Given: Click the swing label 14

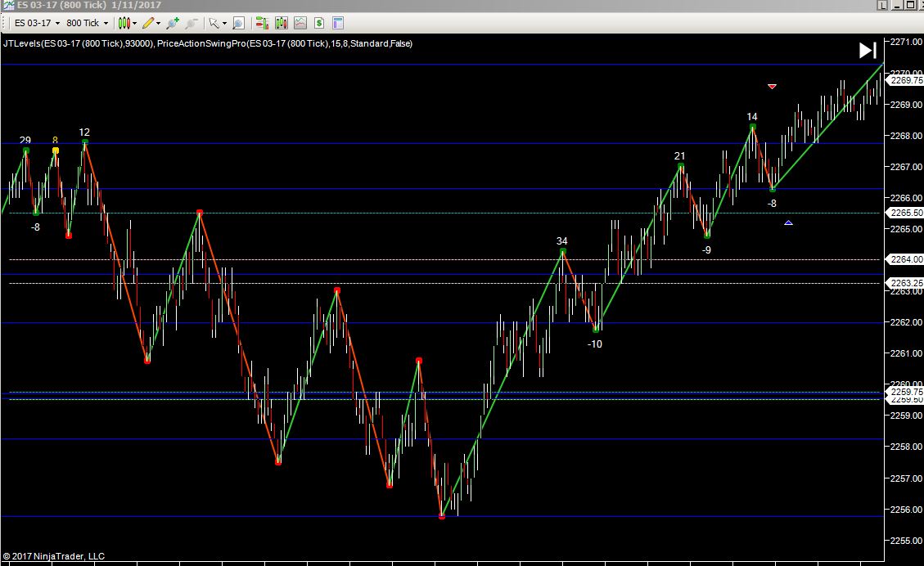Looking at the screenshot, I should [x=751, y=117].
